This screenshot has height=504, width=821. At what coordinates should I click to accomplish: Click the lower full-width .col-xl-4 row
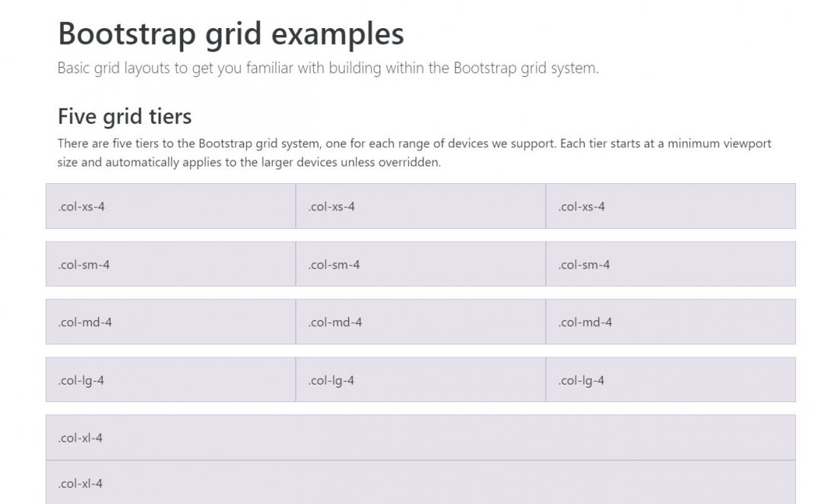point(420,483)
